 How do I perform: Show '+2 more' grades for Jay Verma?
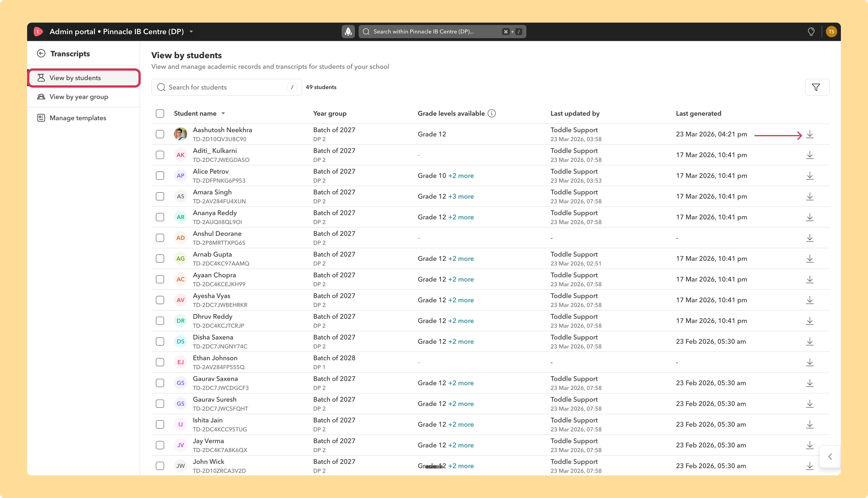(461, 445)
